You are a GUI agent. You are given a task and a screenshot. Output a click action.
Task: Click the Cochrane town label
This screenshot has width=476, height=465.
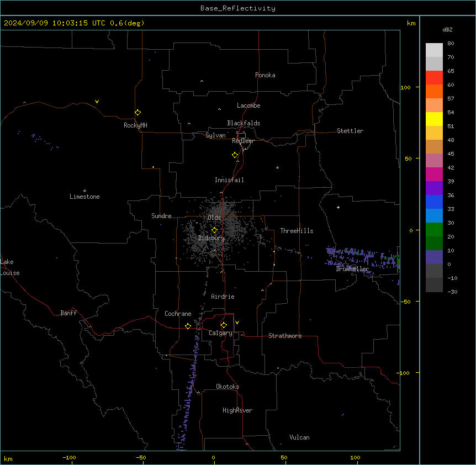(x=178, y=314)
